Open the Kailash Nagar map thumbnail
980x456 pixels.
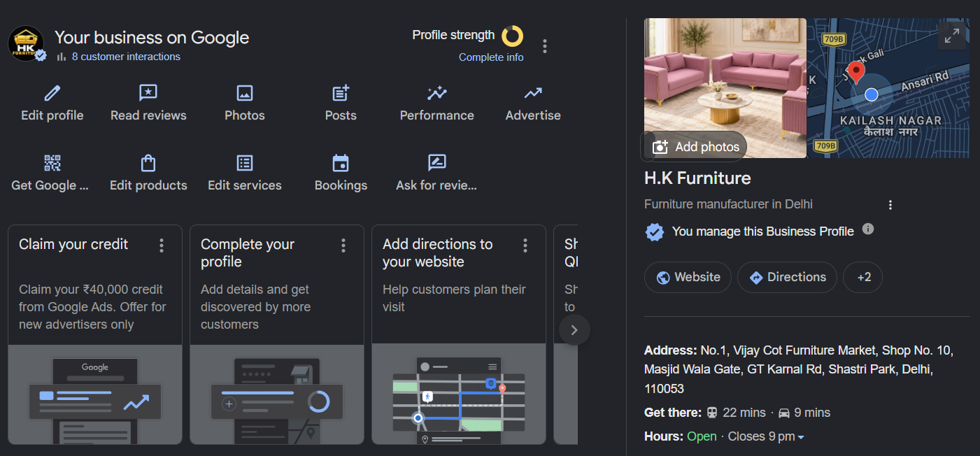tap(888, 88)
